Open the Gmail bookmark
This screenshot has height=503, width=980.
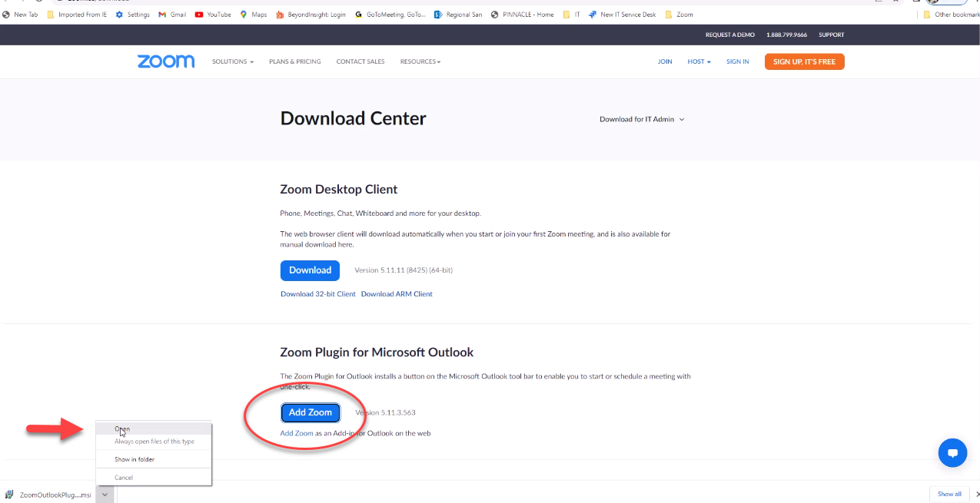[x=172, y=15]
